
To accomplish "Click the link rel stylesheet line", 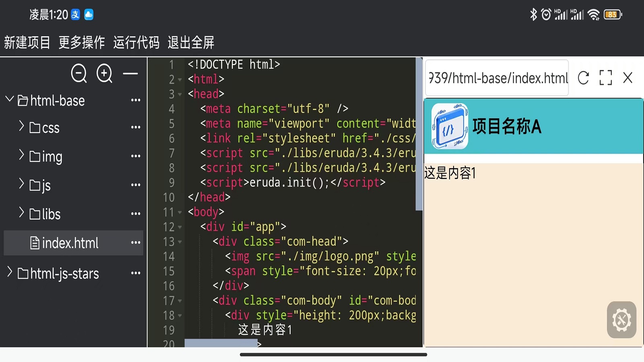I will tap(308, 138).
